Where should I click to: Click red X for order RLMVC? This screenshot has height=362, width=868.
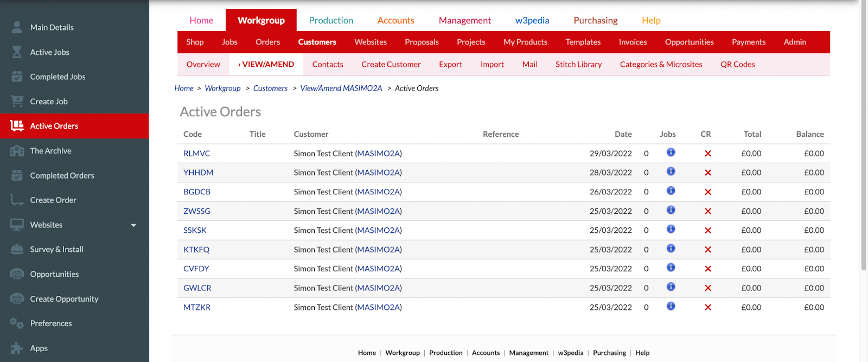708,154
